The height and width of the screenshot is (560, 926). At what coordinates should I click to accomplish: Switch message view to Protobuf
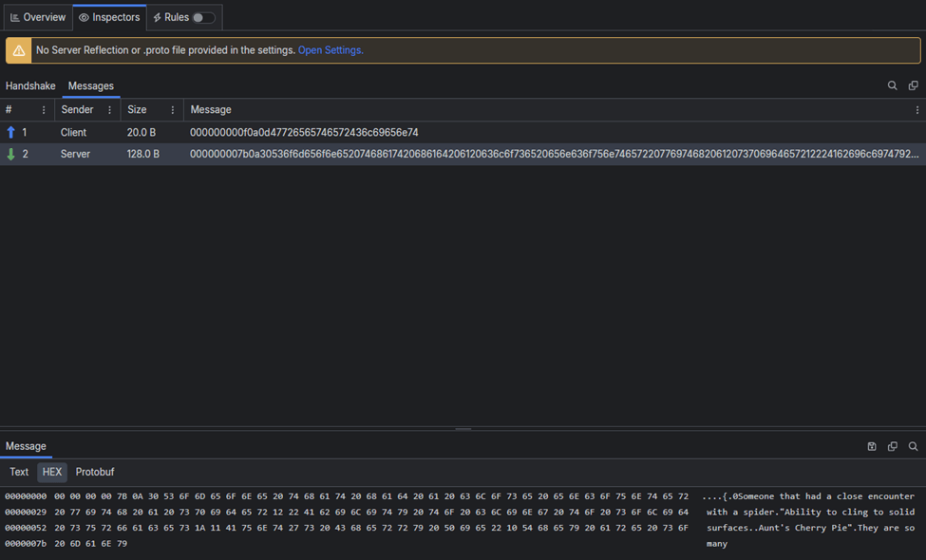94,472
